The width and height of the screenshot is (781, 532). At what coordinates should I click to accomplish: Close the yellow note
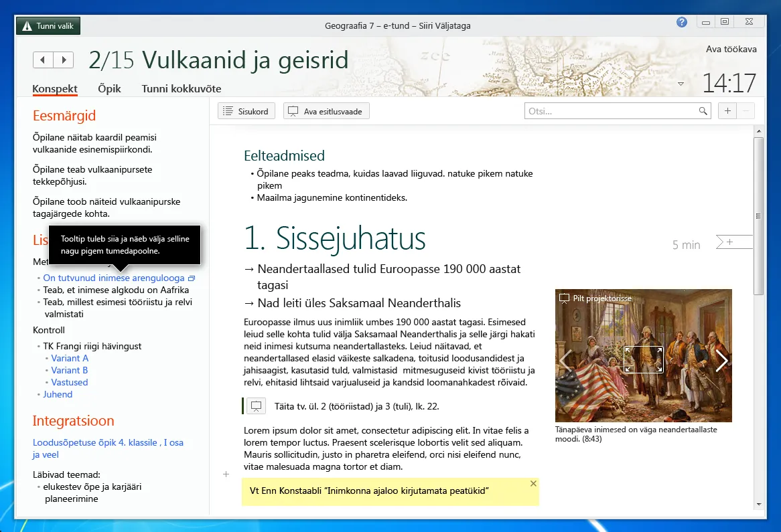pos(533,484)
